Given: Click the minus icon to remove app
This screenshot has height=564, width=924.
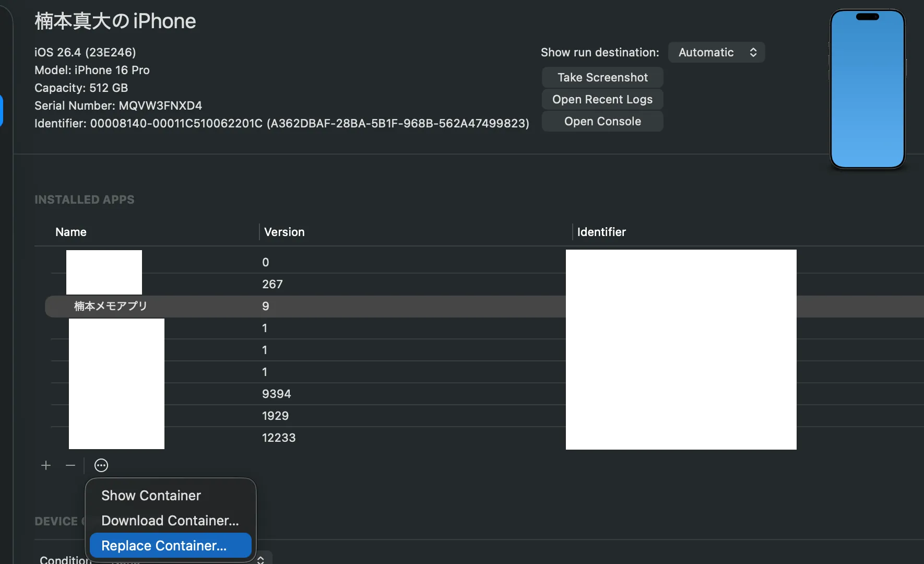Looking at the screenshot, I should click(70, 465).
